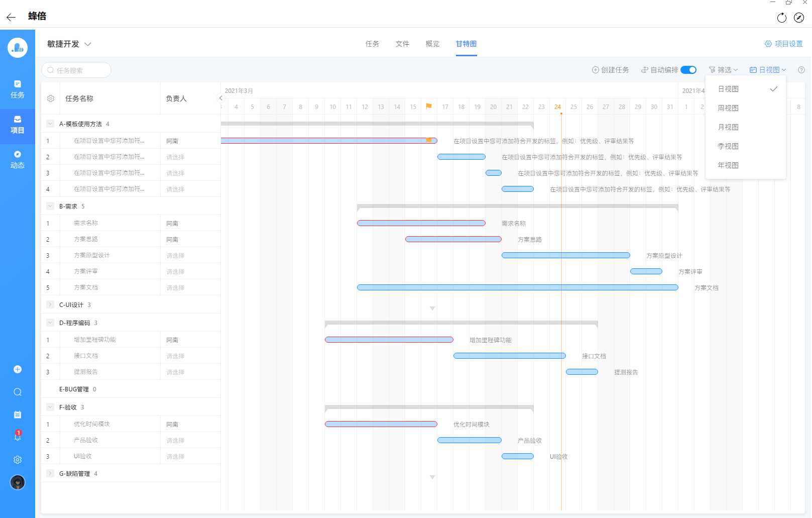Open the compass icon in title bar
This screenshot has height=518, width=812.
[798, 18]
